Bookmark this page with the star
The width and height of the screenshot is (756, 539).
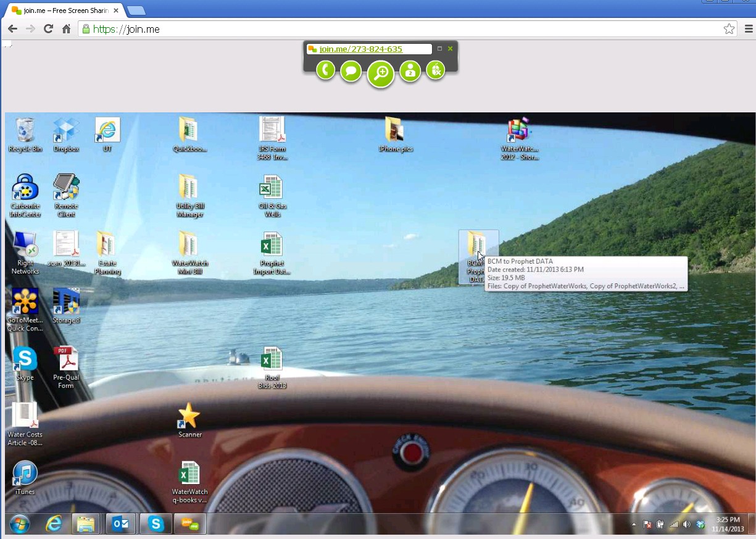click(x=729, y=29)
